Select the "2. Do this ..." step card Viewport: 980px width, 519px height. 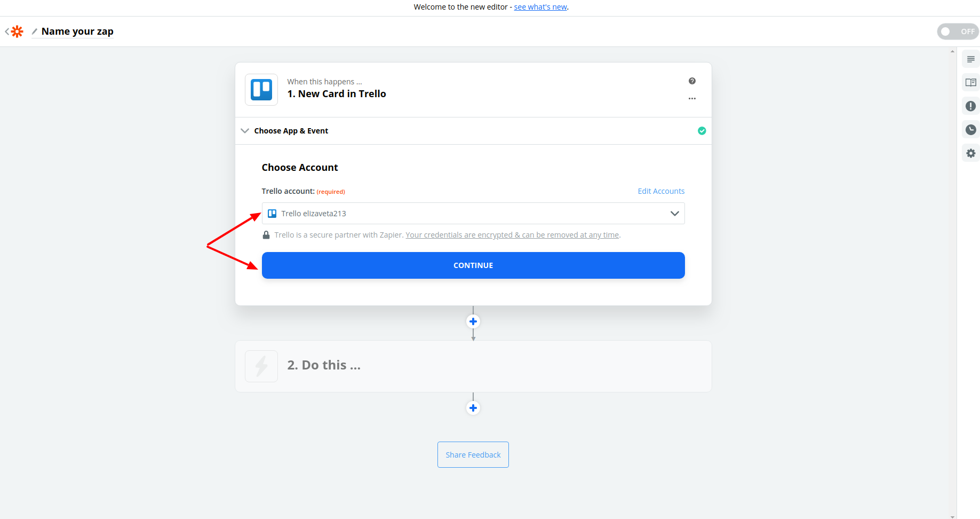point(473,366)
